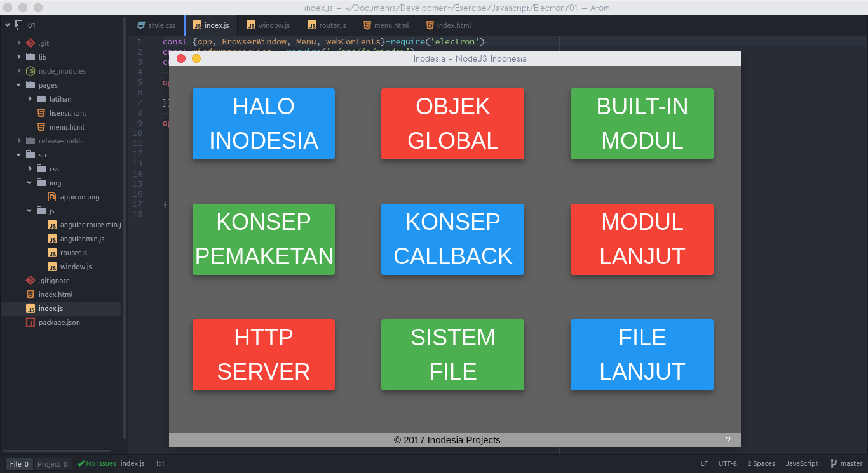Collapse the pages folder chevron
The width and height of the screenshot is (868, 473).
click(18, 85)
